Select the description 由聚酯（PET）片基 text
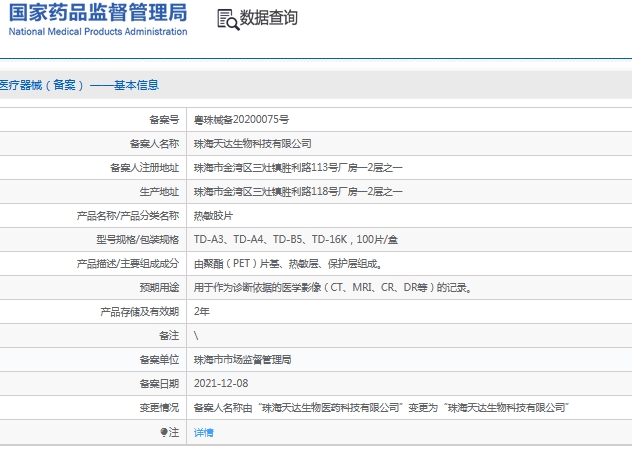 (x=288, y=264)
